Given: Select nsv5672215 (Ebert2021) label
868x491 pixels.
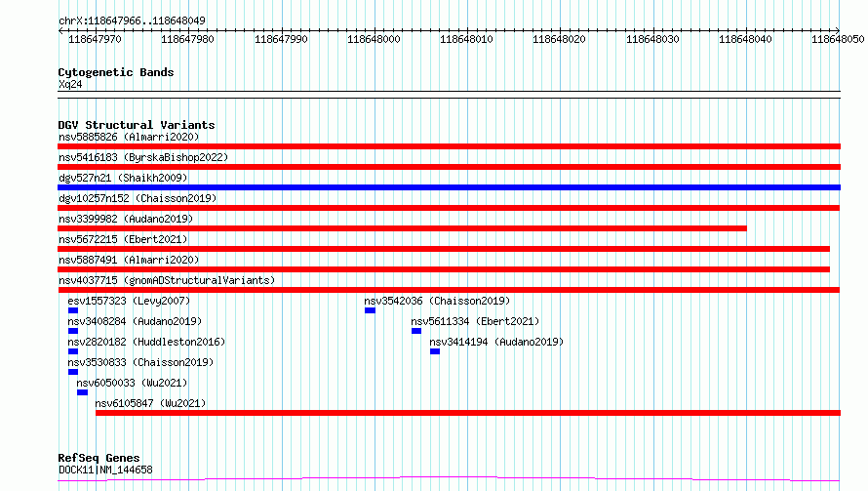Looking at the screenshot, I should (x=123, y=239).
